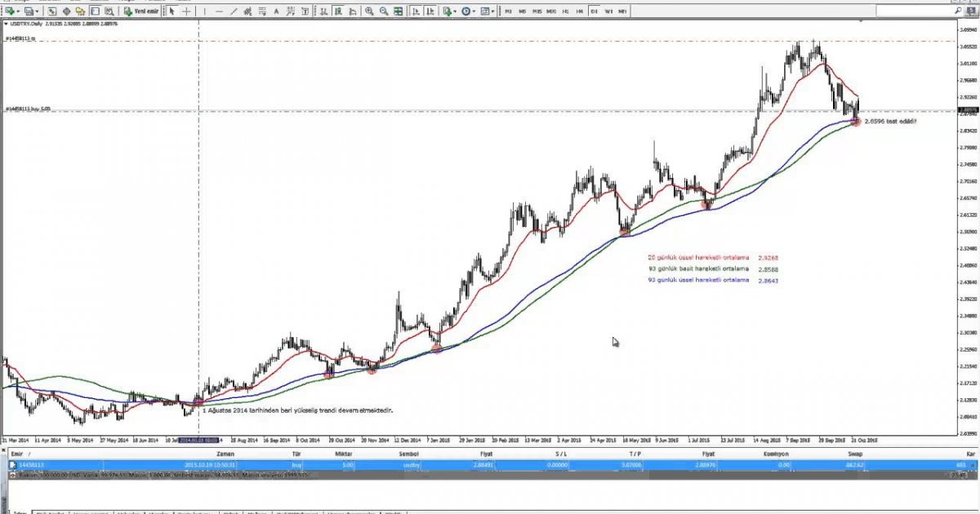
Task: Open the Strategy Tester
Action: coord(109,11)
